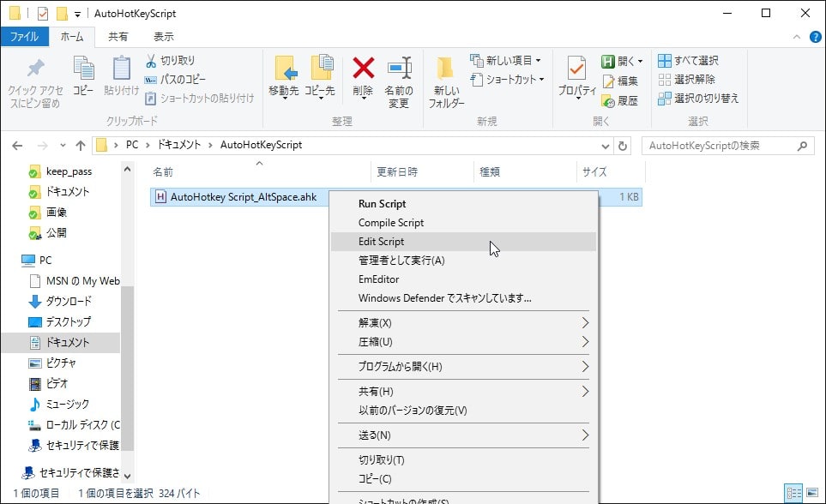Click the History (履歴) ribbon button
Image resolution: width=826 pixels, height=504 pixels.
coord(620,101)
